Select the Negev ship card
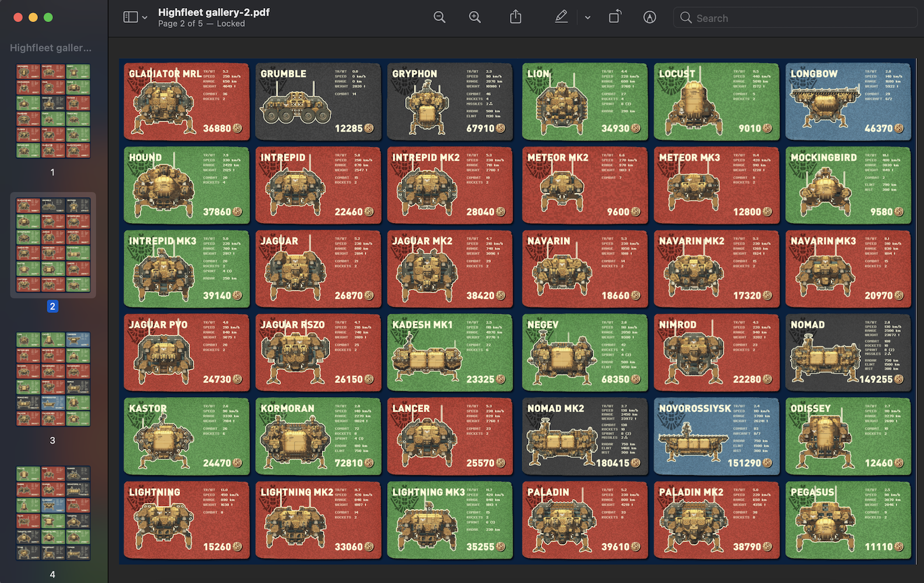The height and width of the screenshot is (583, 924). tap(585, 353)
